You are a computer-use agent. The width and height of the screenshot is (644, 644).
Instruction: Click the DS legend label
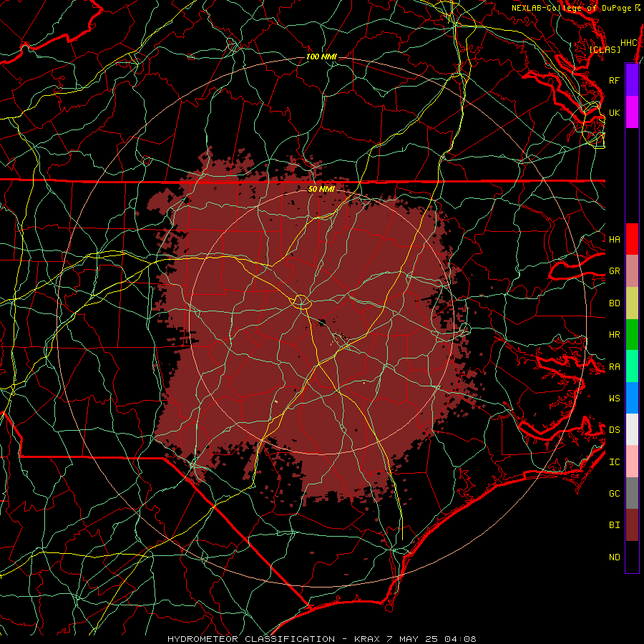point(614,430)
